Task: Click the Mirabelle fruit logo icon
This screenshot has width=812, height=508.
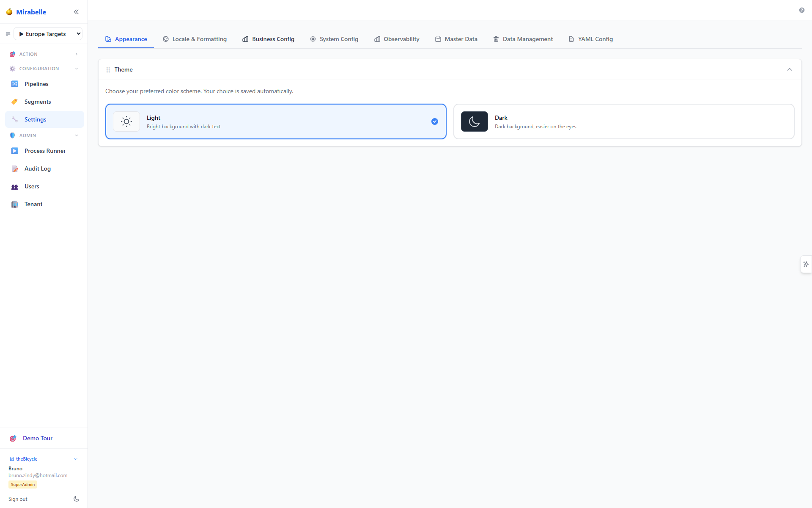Action: point(9,12)
